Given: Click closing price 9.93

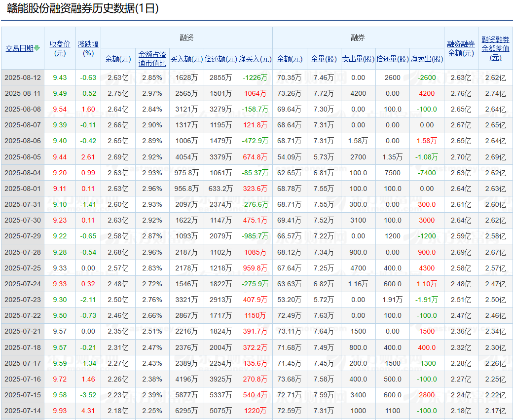Looking at the screenshot, I should (x=60, y=411).
